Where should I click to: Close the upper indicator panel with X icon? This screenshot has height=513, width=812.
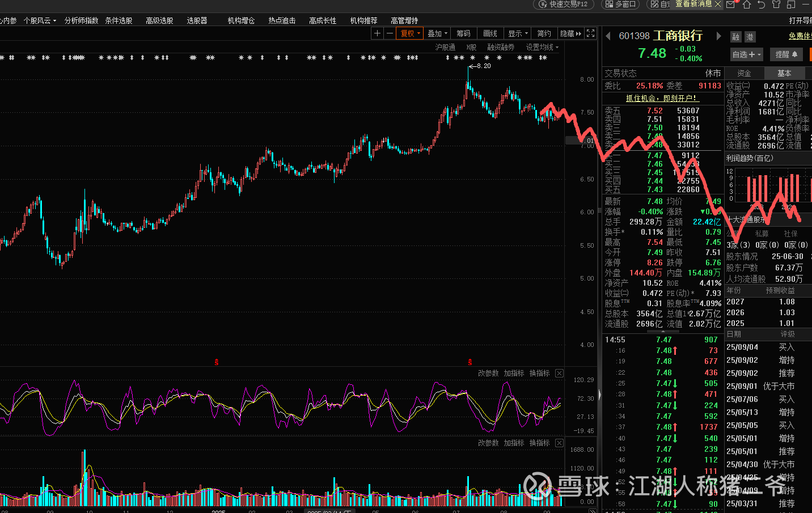pyautogui.click(x=559, y=373)
